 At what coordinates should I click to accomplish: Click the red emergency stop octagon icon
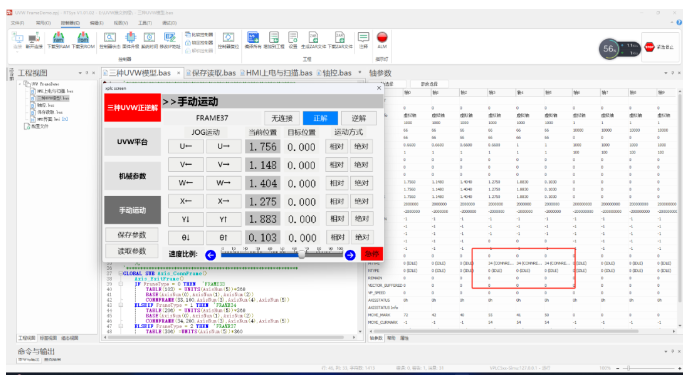(x=650, y=47)
